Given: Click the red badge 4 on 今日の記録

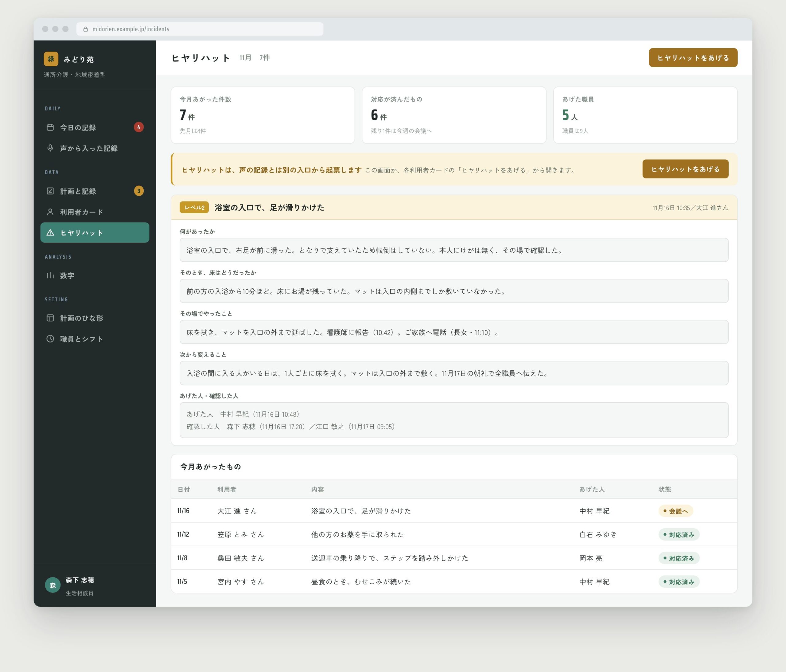Looking at the screenshot, I should pos(138,127).
